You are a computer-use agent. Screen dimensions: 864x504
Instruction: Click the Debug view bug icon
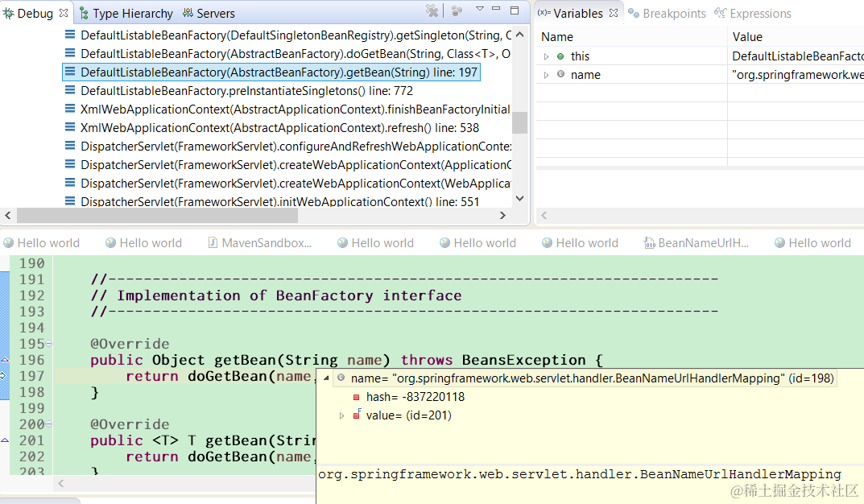coord(8,13)
